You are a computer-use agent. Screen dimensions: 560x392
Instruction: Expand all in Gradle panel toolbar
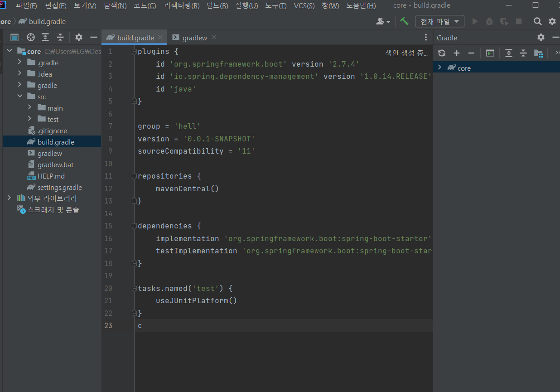pyautogui.click(x=509, y=53)
